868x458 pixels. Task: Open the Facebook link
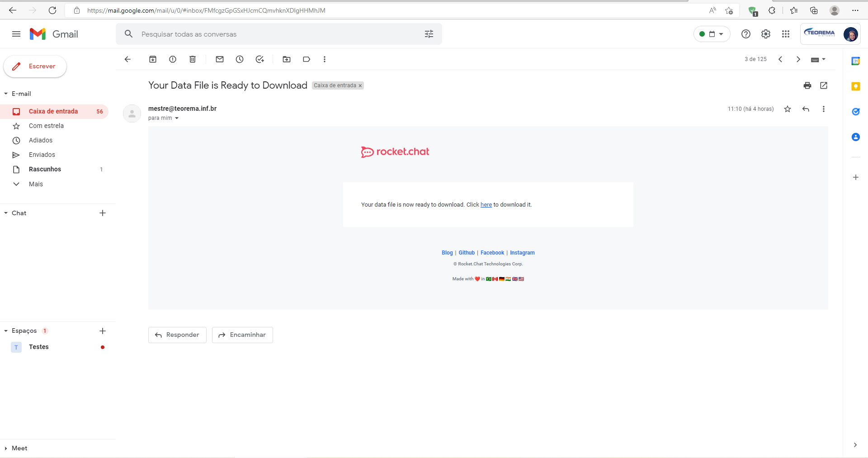point(492,253)
